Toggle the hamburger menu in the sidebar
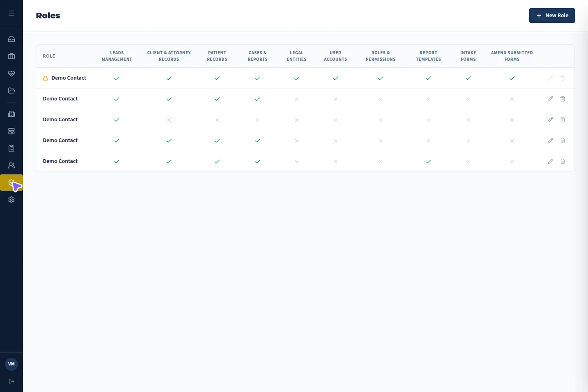Image resolution: width=588 pixels, height=392 pixels. point(11,13)
